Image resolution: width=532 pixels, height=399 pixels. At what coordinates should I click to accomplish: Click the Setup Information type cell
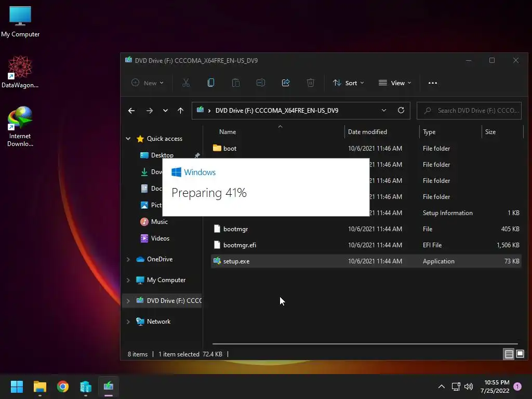coord(447,212)
